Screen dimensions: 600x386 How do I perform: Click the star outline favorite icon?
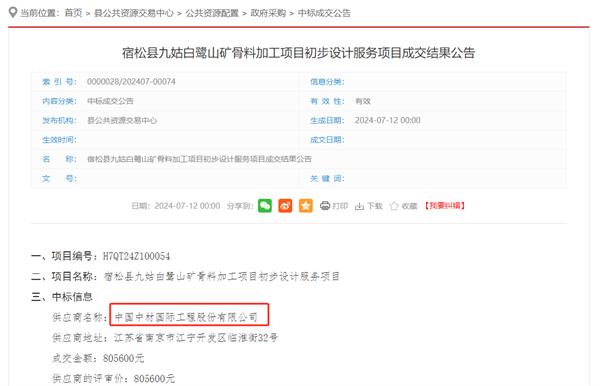[394, 206]
